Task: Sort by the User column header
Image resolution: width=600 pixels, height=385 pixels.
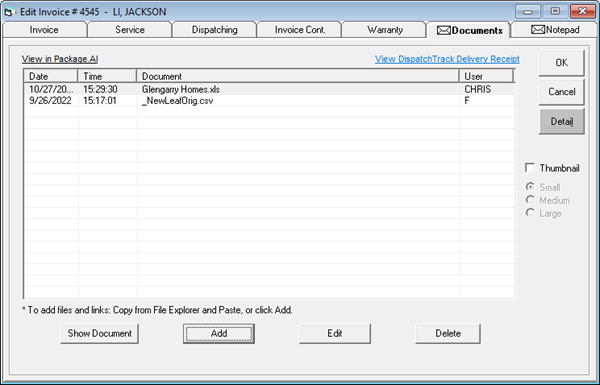Action: 486,76
